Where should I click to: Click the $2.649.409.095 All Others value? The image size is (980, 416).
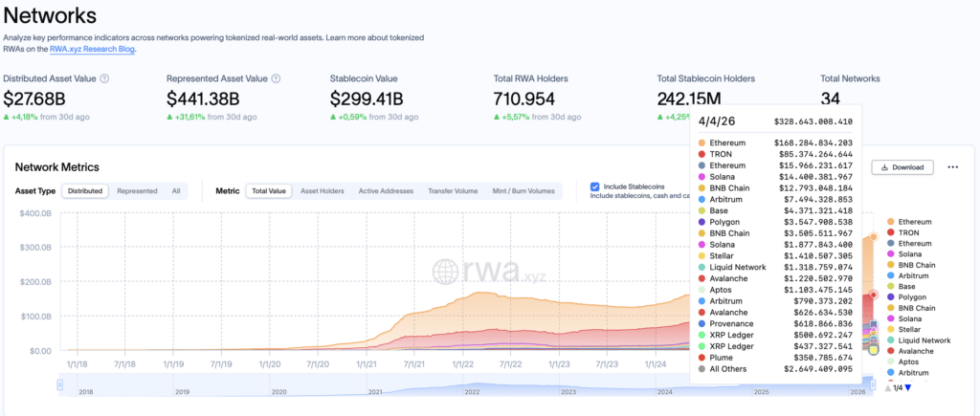pyautogui.click(x=818, y=369)
